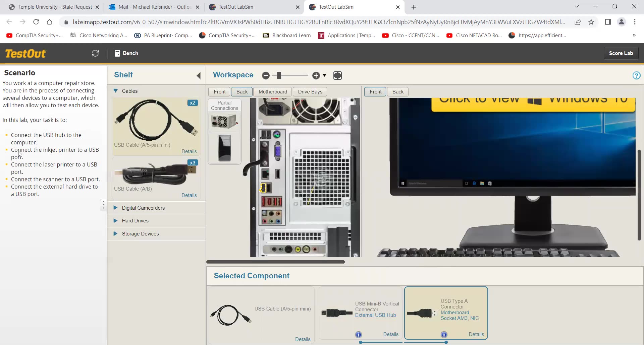Open a new browser tab
Image resolution: width=644 pixels, height=345 pixels.
(414, 7)
